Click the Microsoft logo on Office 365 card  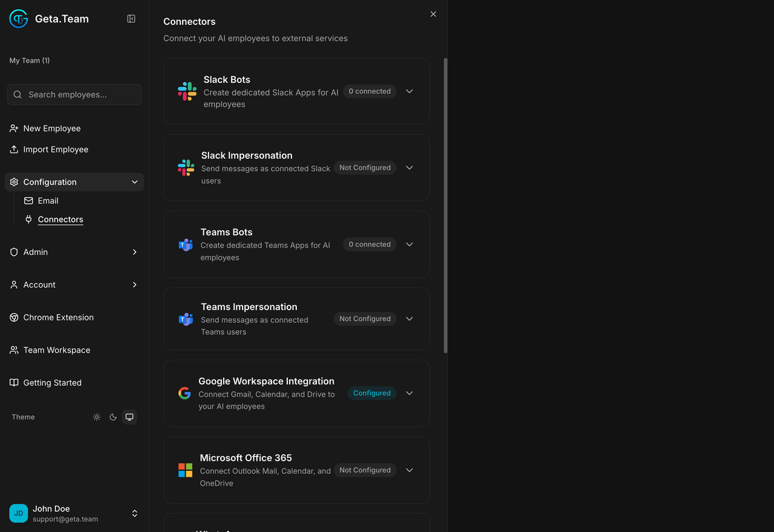[185, 470]
